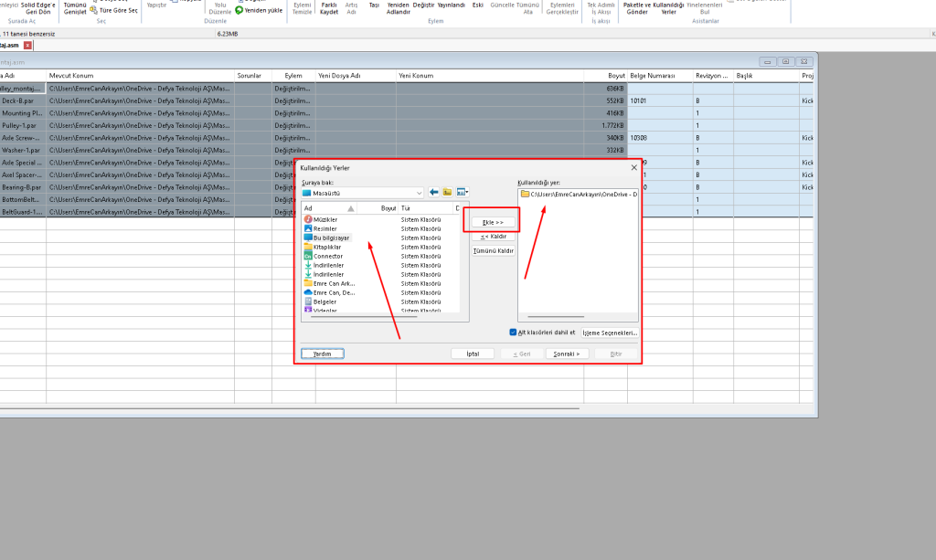Image resolution: width=936 pixels, height=560 pixels.
Task: Toggle Alt klasörleri dahil et checkbox
Action: [x=513, y=333]
